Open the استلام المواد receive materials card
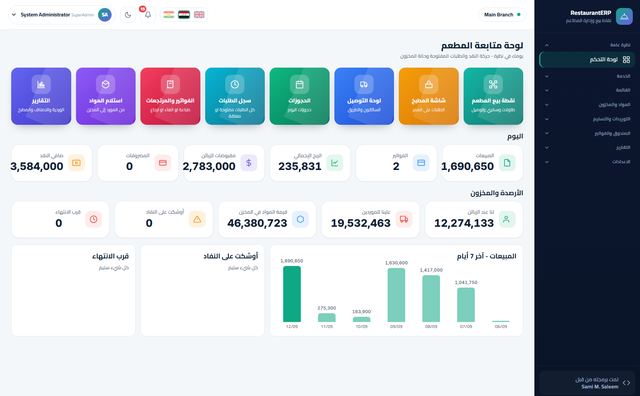Screen dimensions: 640x396 click(x=106, y=96)
